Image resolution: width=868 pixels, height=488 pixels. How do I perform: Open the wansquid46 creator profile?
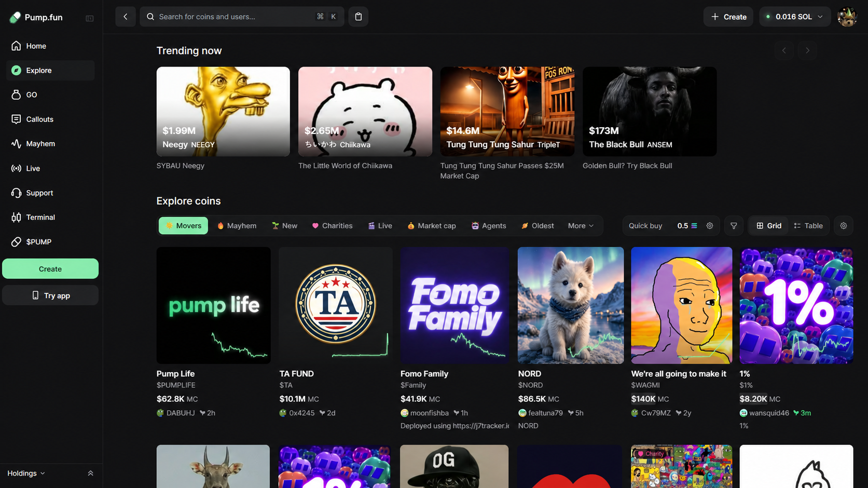pyautogui.click(x=765, y=413)
